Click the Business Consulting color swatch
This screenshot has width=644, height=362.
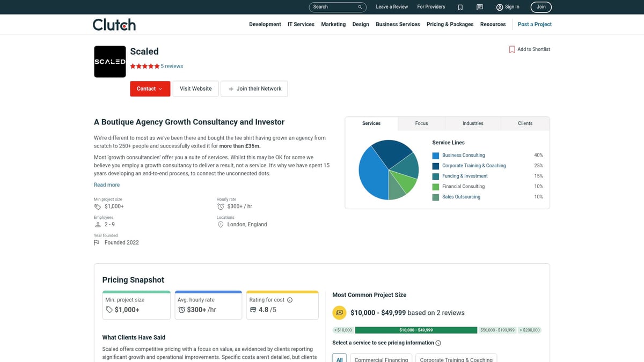(436, 156)
